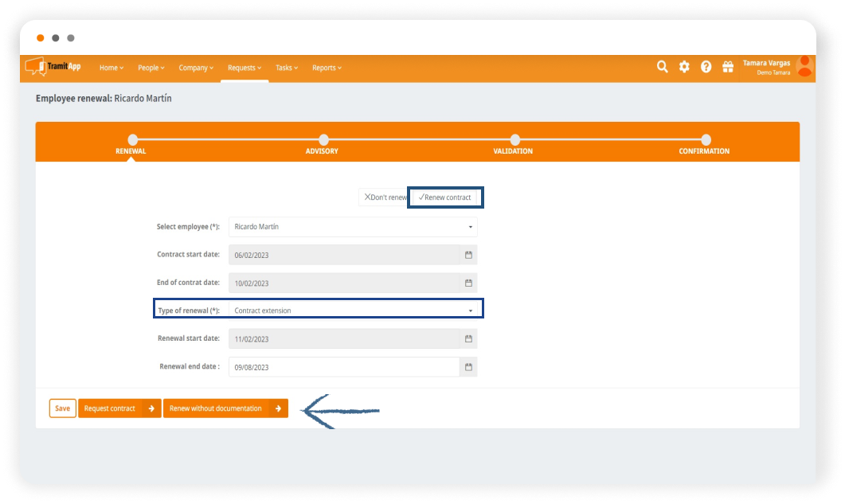Open the Reports menu
Screen dimensions: 845x504
point(327,68)
